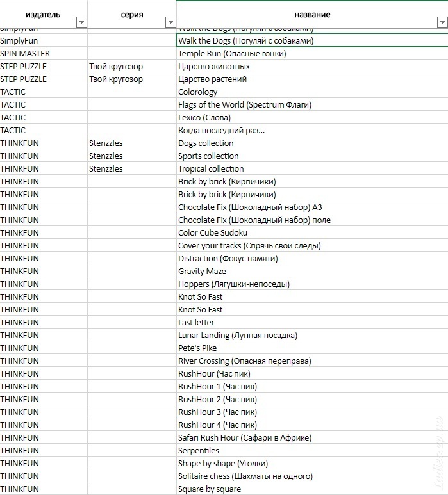Image resolution: width=448 pixels, height=495 pixels.
Task: Click the River Crossing (Опасная переправа) cell
Action: pos(312,361)
